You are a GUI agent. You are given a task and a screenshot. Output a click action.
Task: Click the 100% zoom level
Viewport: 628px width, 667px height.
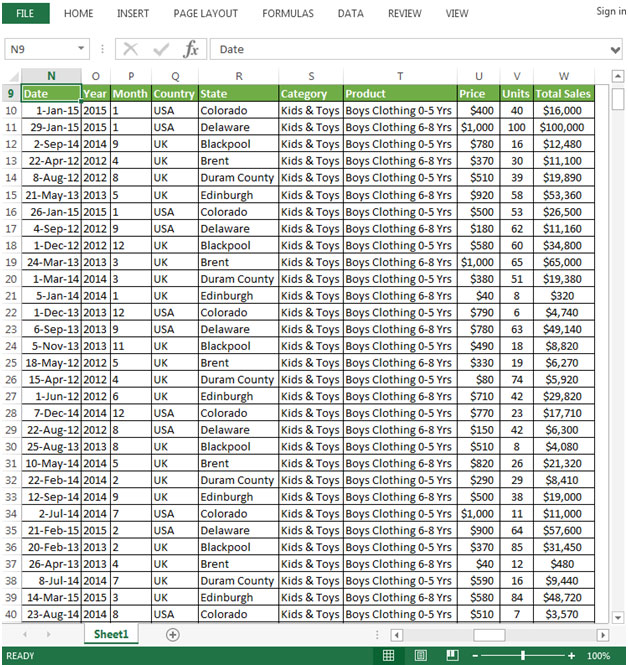coord(598,656)
